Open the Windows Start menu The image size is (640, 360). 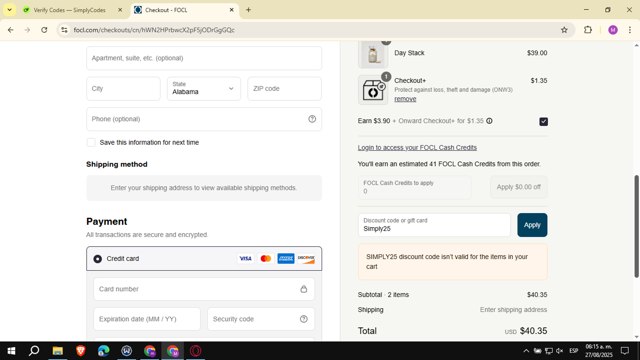click(11, 351)
